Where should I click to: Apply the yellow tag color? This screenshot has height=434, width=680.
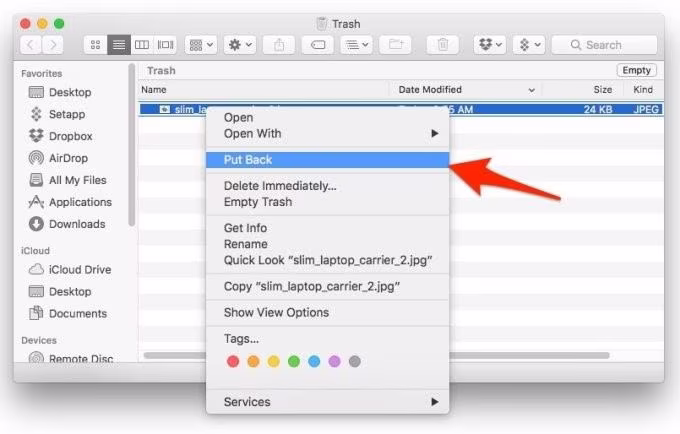coord(274,361)
